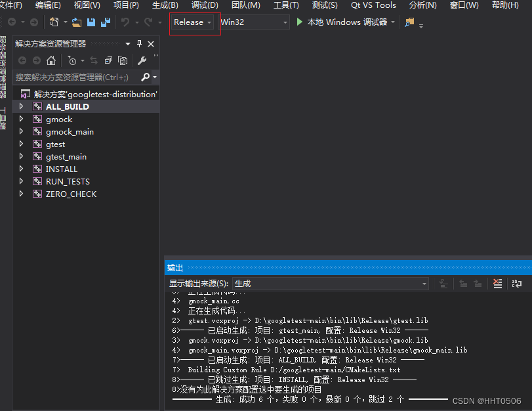
Task: Open the Win32 platform dropdown
Action: point(254,22)
